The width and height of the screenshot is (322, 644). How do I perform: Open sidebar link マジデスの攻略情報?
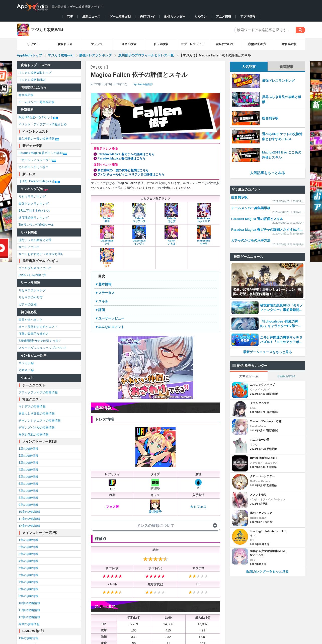click(x=32, y=407)
